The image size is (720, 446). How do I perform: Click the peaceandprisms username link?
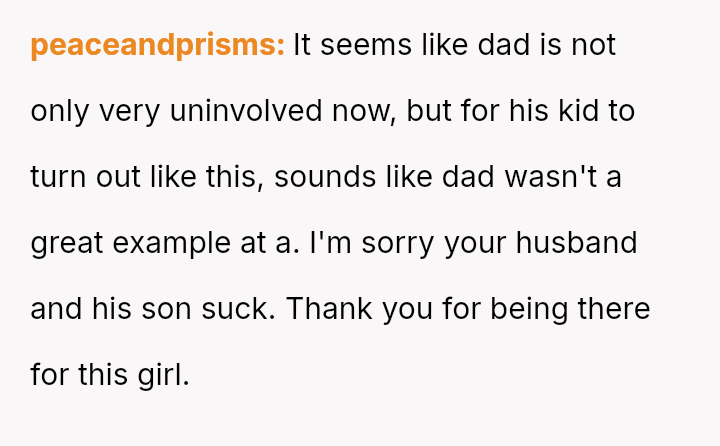coord(158,46)
